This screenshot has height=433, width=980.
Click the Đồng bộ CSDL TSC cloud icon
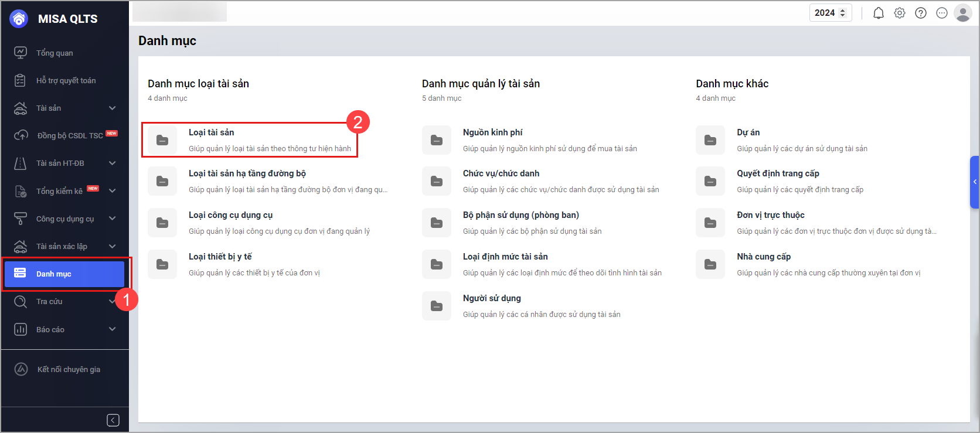point(21,135)
